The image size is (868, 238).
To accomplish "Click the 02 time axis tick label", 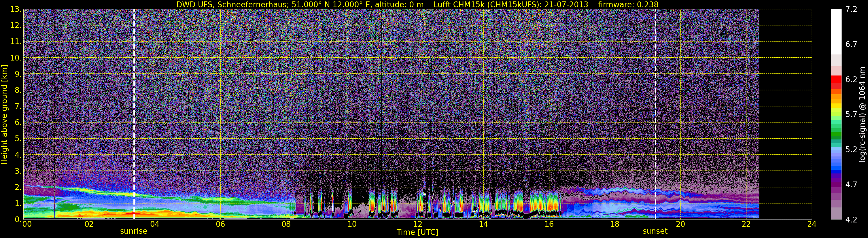I will coord(89,224).
